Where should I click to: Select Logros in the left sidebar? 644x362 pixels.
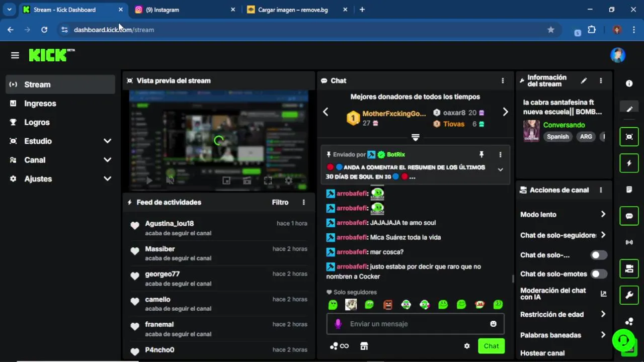pyautogui.click(x=60, y=122)
